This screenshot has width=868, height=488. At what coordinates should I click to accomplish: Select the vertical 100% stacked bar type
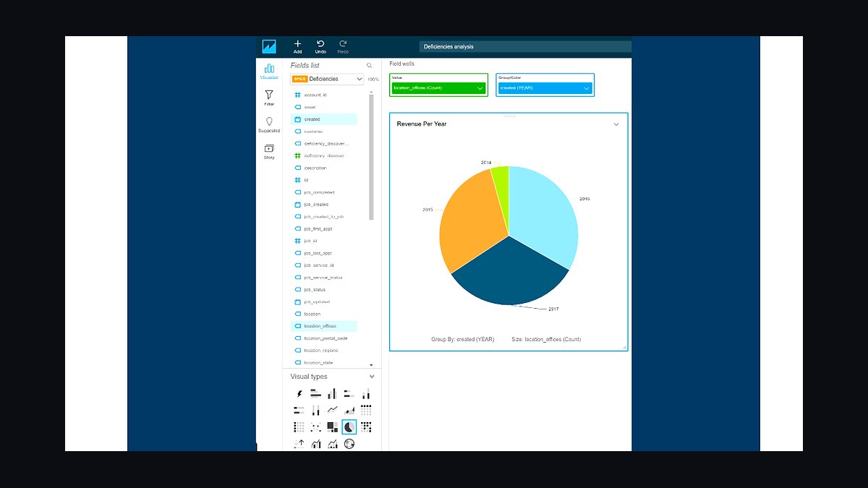316,410
